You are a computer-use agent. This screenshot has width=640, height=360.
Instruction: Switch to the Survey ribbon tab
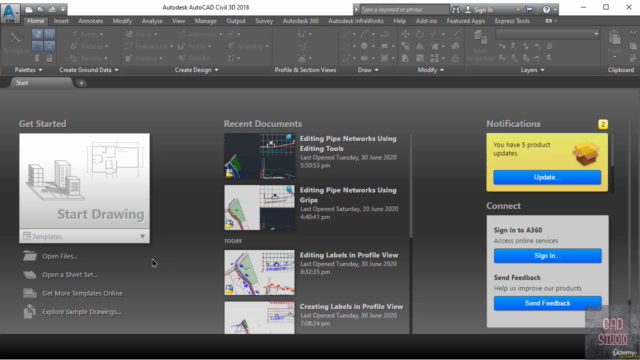click(x=264, y=21)
